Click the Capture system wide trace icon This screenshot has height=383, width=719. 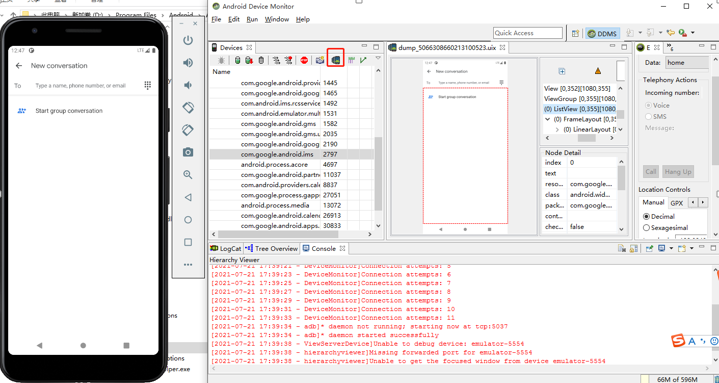point(352,60)
